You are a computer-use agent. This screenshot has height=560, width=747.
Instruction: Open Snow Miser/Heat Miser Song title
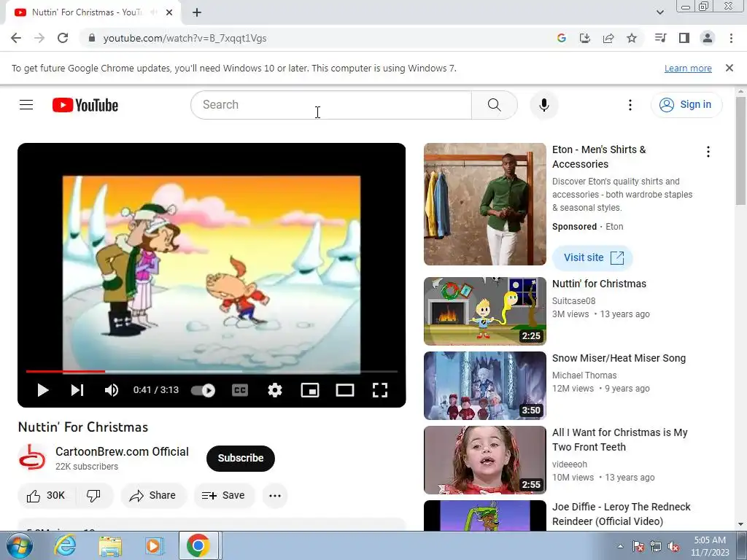point(619,358)
